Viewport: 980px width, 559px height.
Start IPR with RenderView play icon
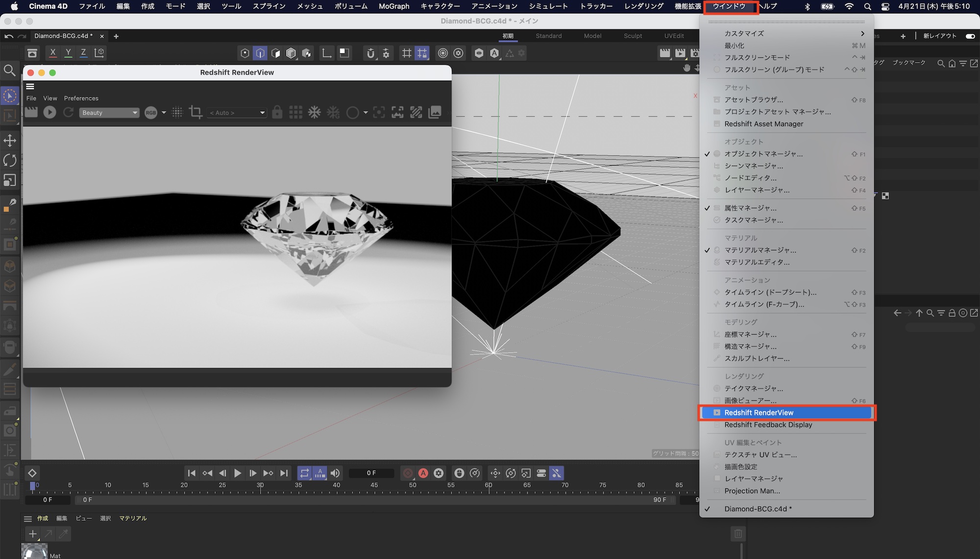(x=49, y=112)
